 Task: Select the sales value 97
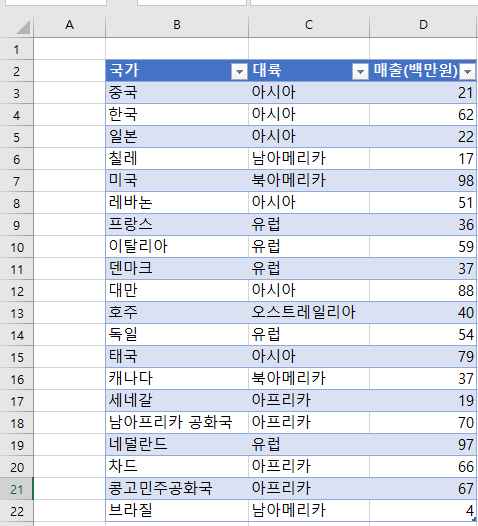click(x=423, y=445)
